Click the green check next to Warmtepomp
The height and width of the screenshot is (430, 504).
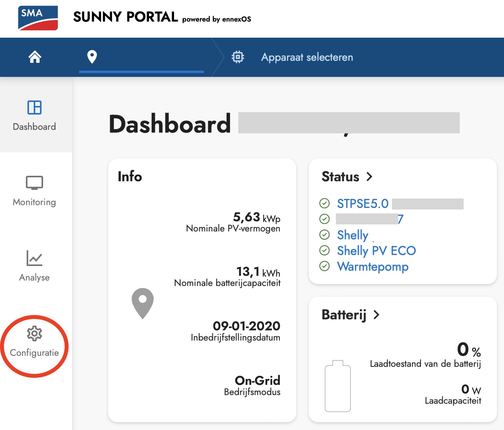click(325, 266)
